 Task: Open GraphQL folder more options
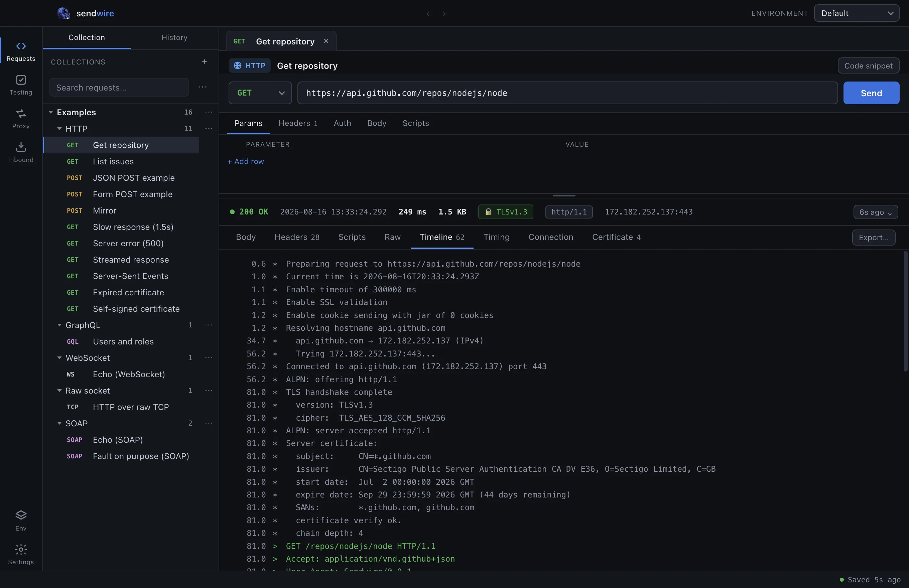(x=209, y=325)
